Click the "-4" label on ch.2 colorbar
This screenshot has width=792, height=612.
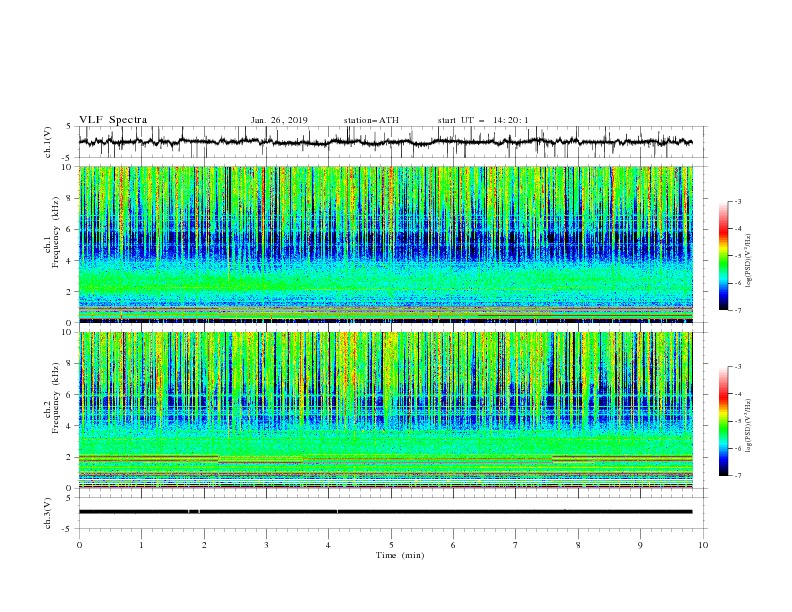[738, 394]
